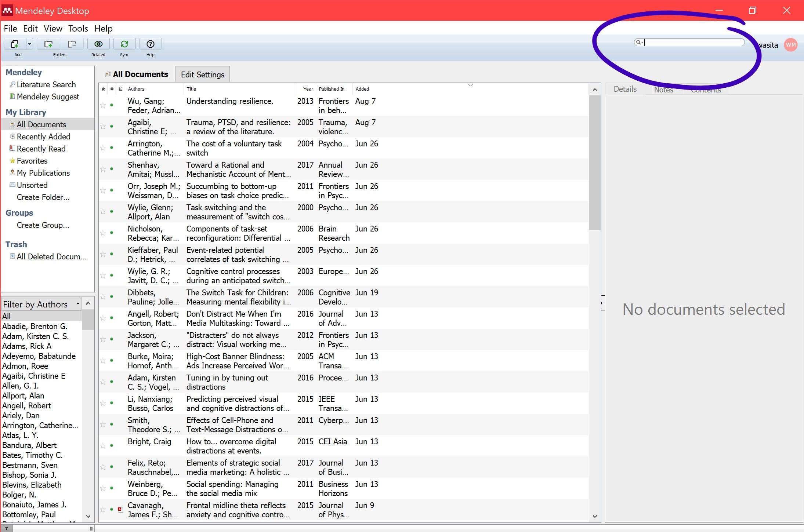Click the attached file column header icon
Screen dimensions: 804x532
121,89
